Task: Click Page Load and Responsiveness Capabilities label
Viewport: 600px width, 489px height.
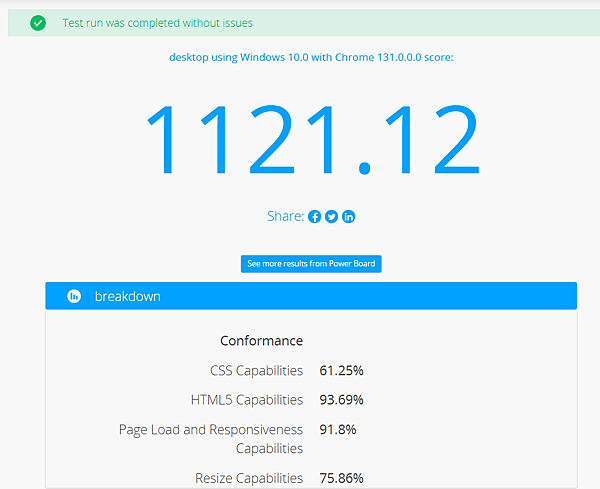Action: click(x=211, y=439)
